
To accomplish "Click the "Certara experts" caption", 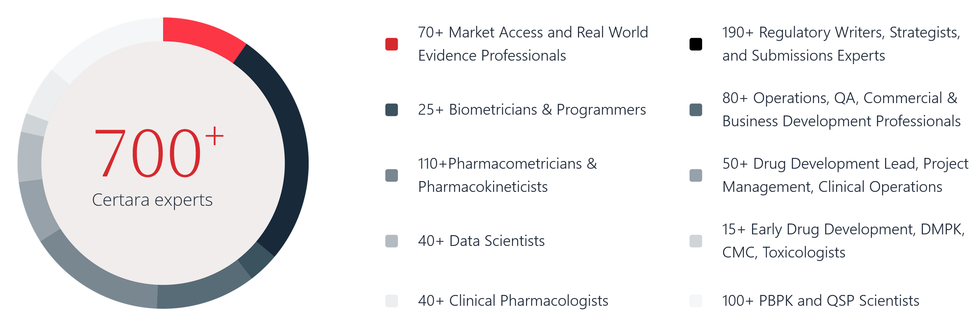I will tap(152, 200).
